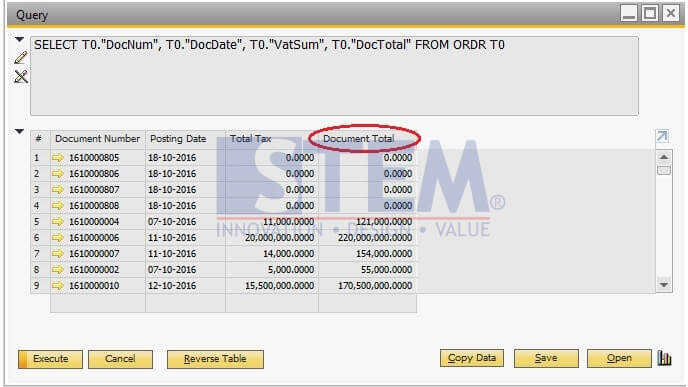The height and width of the screenshot is (387, 688).
Task: Select document total 154,000.0000 cell
Action: coord(367,254)
